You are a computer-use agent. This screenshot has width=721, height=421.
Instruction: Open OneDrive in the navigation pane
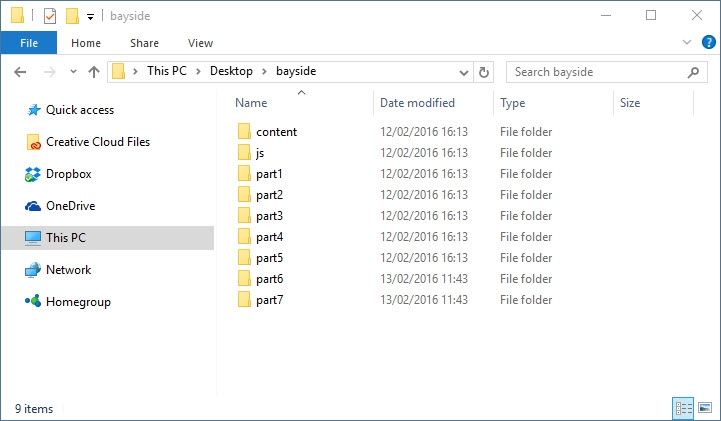(x=70, y=206)
